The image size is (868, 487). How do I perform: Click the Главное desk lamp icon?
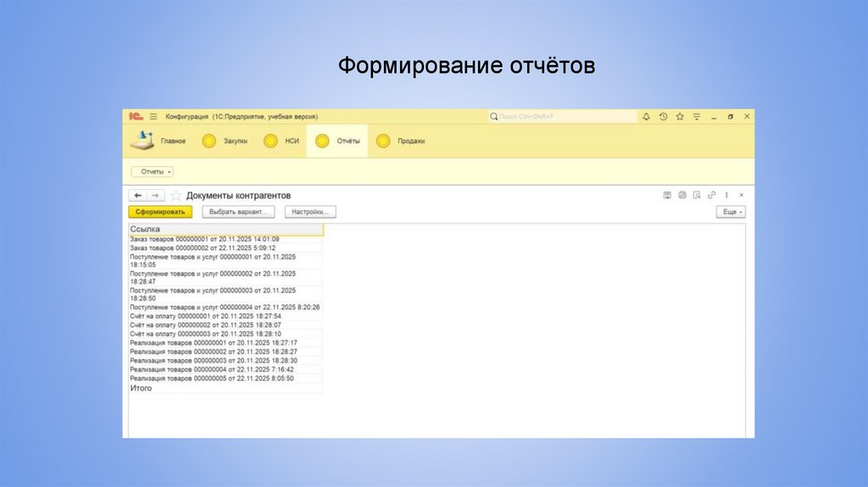point(142,140)
